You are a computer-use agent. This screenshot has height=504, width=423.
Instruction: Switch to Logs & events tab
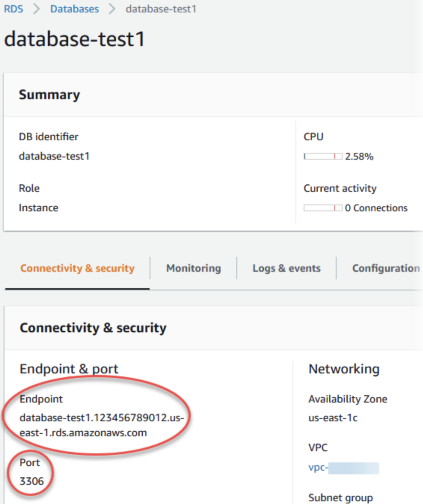point(287,268)
